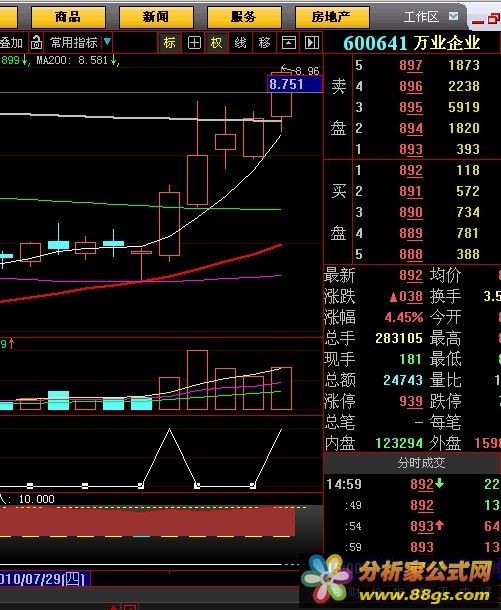This screenshot has height=610, width=501.
Task: Click the crosshair grid icon
Action: (x=194, y=42)
